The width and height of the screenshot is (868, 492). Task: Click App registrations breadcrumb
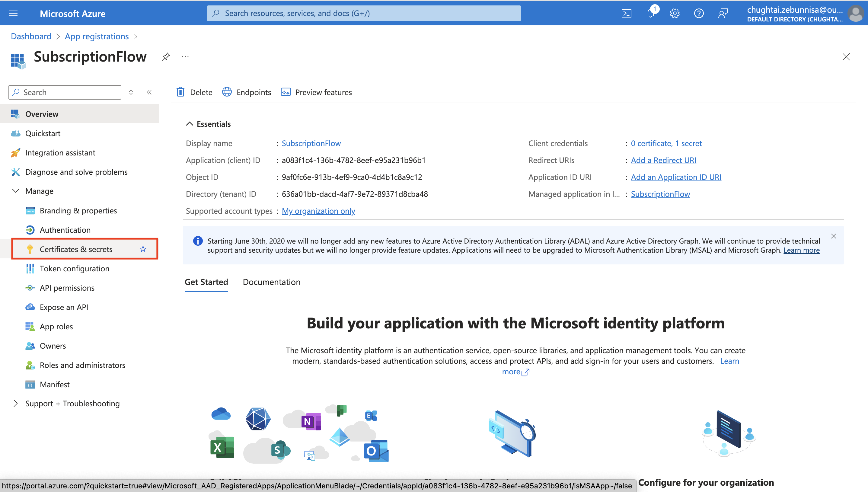pyautogui.click(x=97, y=36)
